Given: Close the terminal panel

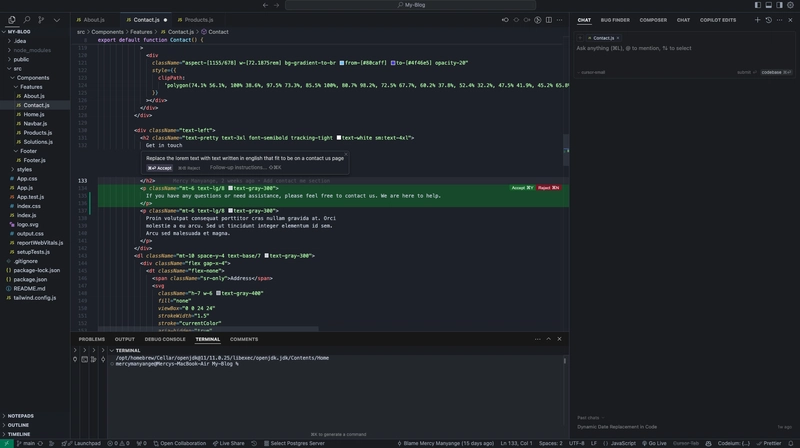Looking at the screenshot, I should point(559,339).
